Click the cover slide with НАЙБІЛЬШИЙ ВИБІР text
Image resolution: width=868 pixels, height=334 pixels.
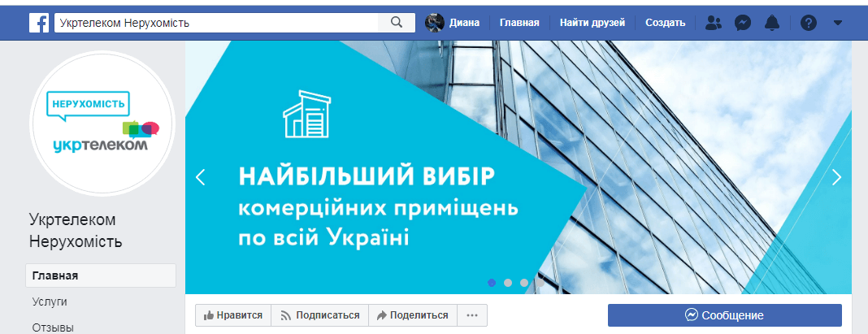(x=519, y=167)
